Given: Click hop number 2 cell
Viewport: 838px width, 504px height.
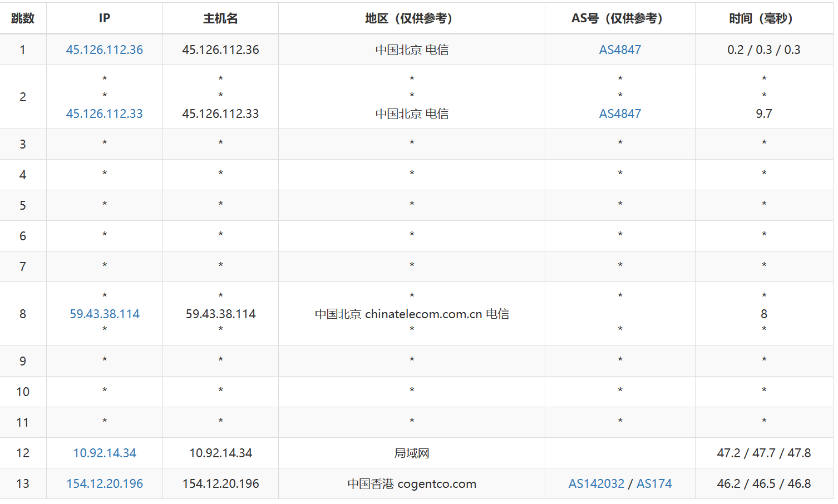Looking at the screenshot, I should [23, 97].
